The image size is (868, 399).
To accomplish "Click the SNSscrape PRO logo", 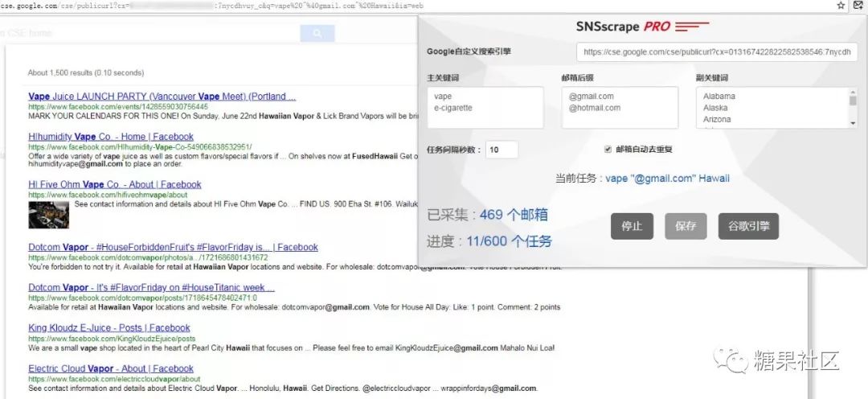I will pos(642,26).
